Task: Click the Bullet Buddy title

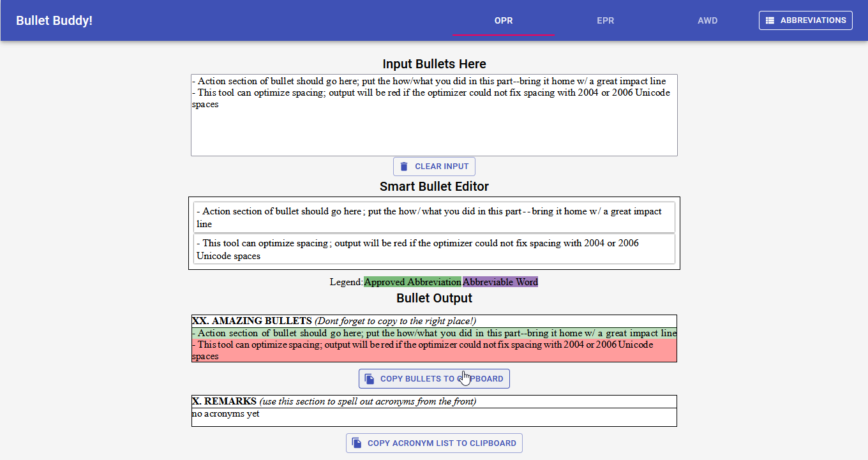Action: [x=54, y=20]
